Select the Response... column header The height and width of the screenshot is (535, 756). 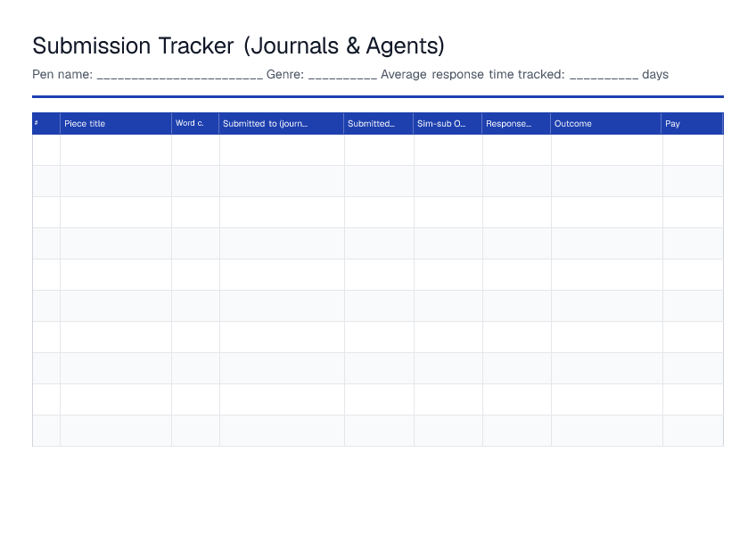516,124
